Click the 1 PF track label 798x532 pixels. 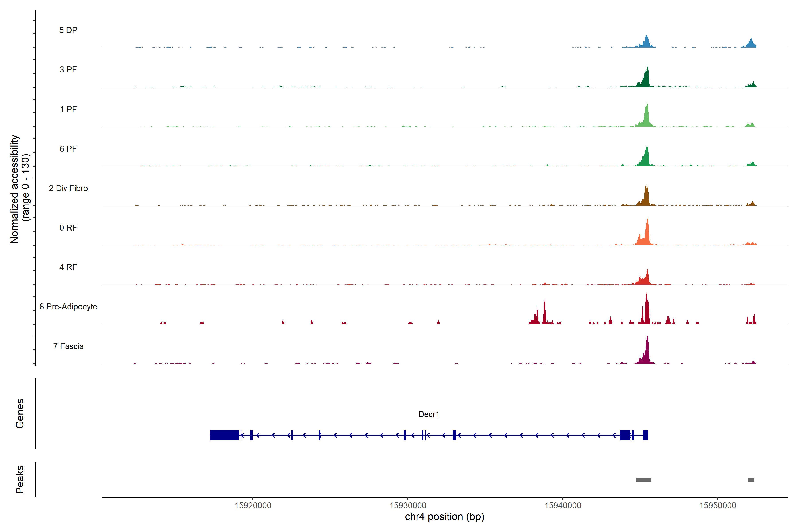coord(68,109)
